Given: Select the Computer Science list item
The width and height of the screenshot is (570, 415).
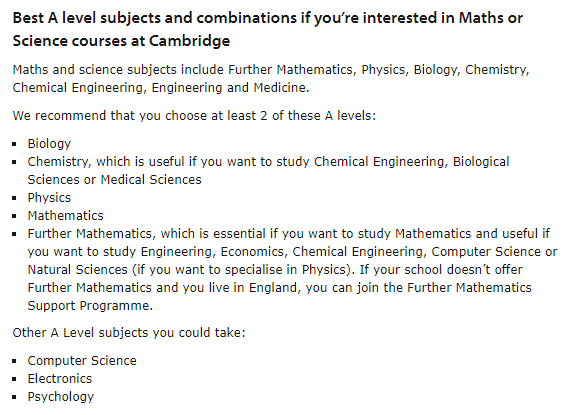Looking at the screenshot, I should click(82, 360).
